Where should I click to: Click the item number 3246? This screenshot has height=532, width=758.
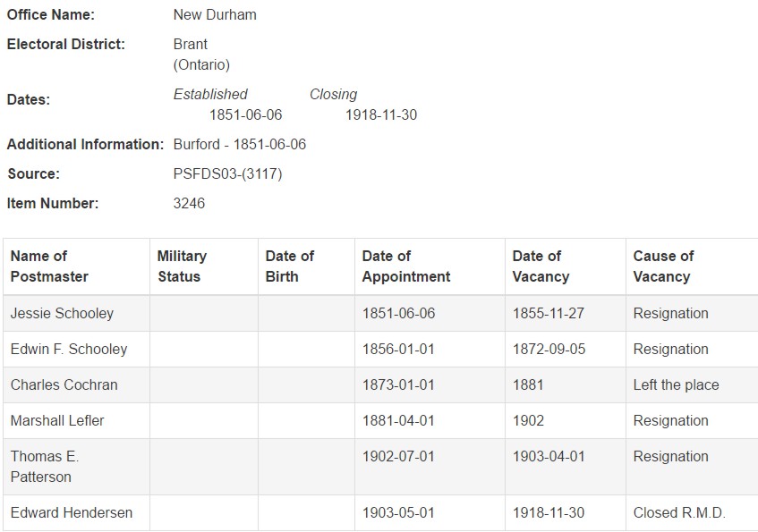[189, 203]
